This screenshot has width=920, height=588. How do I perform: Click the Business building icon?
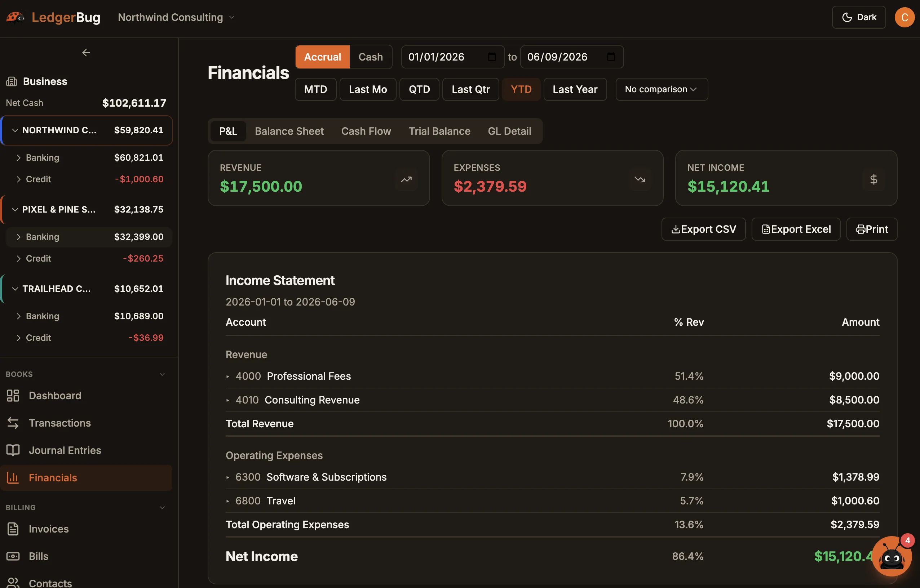[12, 81]
